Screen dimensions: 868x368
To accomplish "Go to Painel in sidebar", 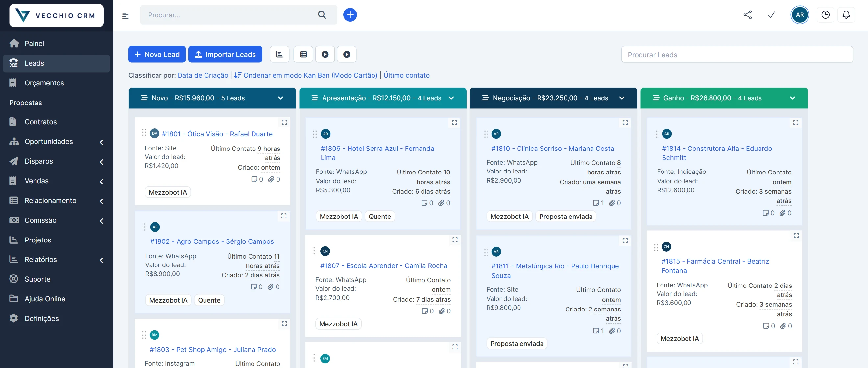I will pos(56,43).
